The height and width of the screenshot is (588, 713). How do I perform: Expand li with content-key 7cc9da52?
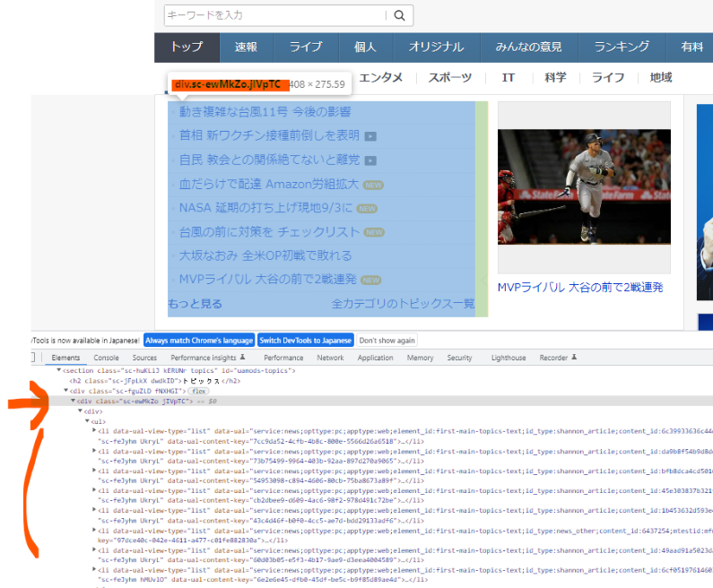[94, 431]
